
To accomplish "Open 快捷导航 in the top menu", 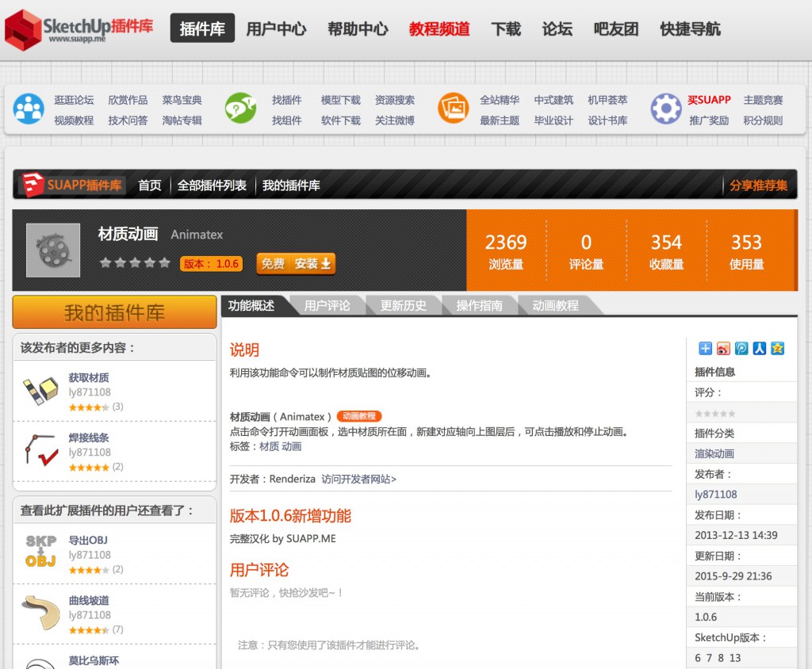I will click(x=690, y=29).
